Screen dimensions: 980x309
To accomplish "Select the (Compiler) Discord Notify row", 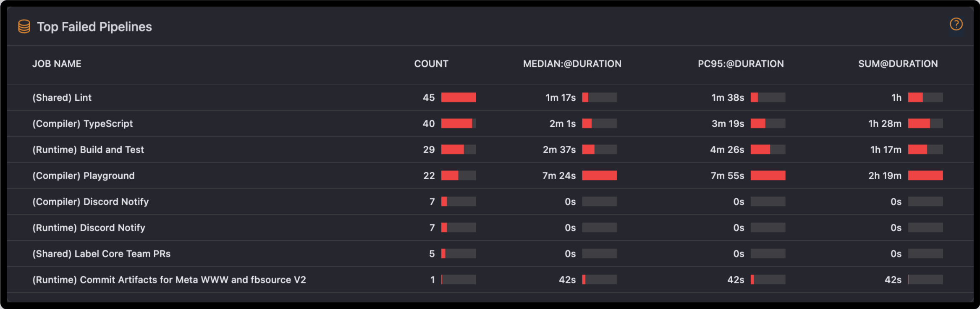I will (x=91, y=202).
